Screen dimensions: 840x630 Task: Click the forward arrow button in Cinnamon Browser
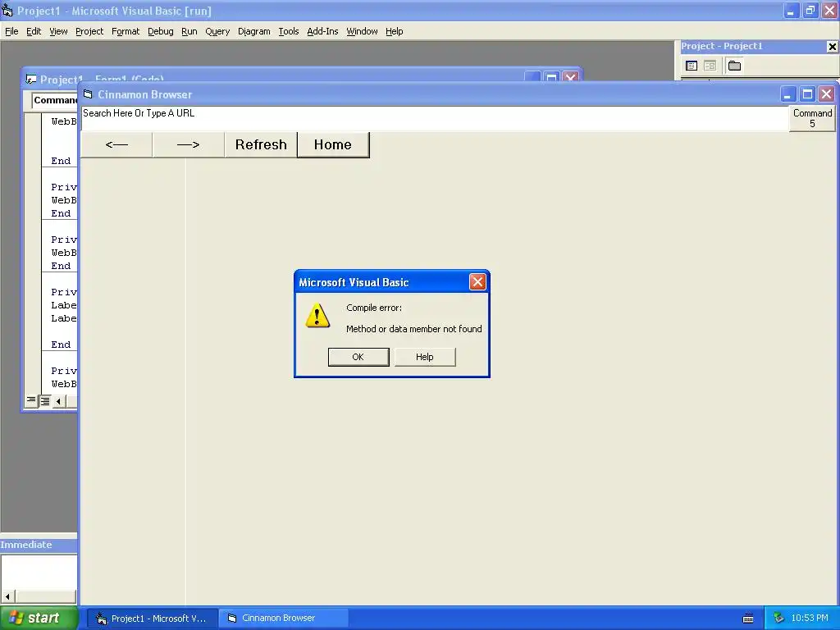click(x=188, y=144)
